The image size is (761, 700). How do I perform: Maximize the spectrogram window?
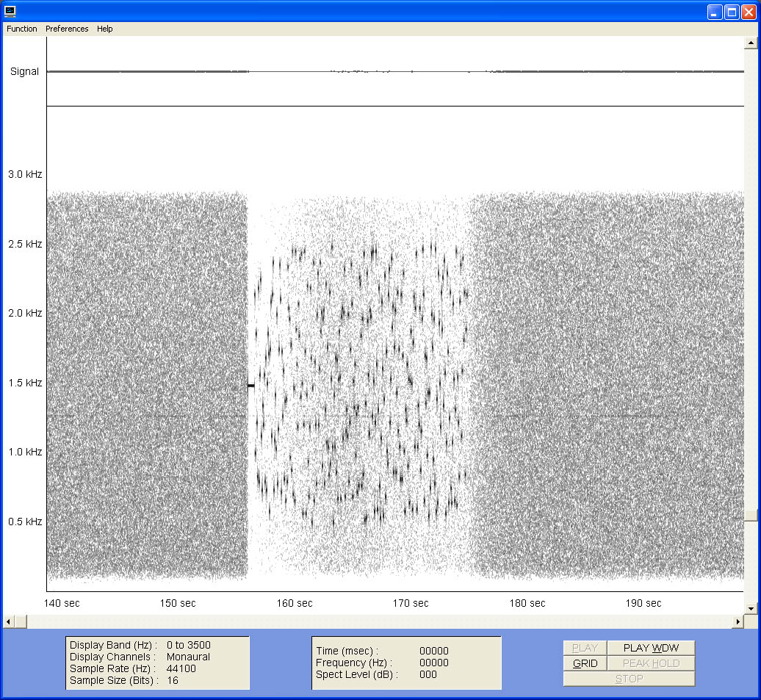tap(732, 12)
